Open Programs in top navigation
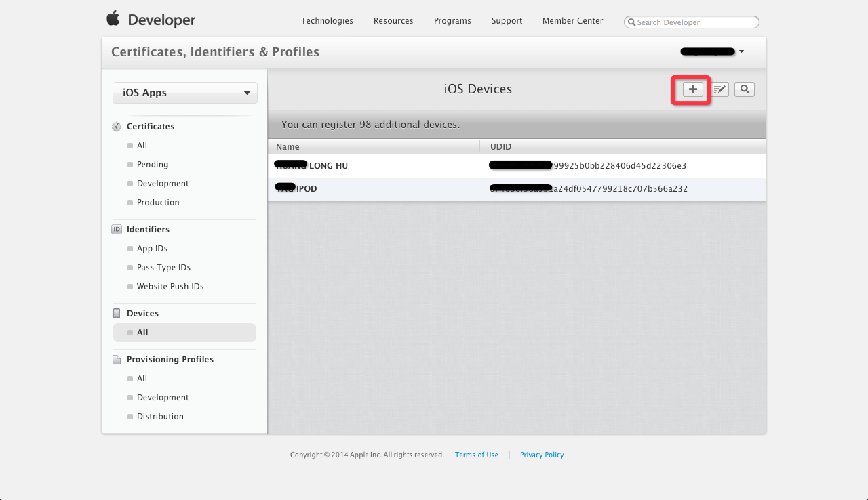868x500 pixels. click(x=452, y=21)
